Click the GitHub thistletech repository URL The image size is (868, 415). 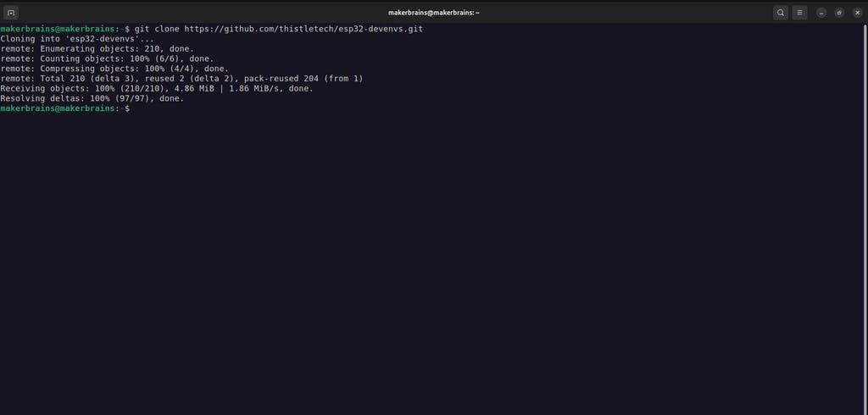point(303,29)
